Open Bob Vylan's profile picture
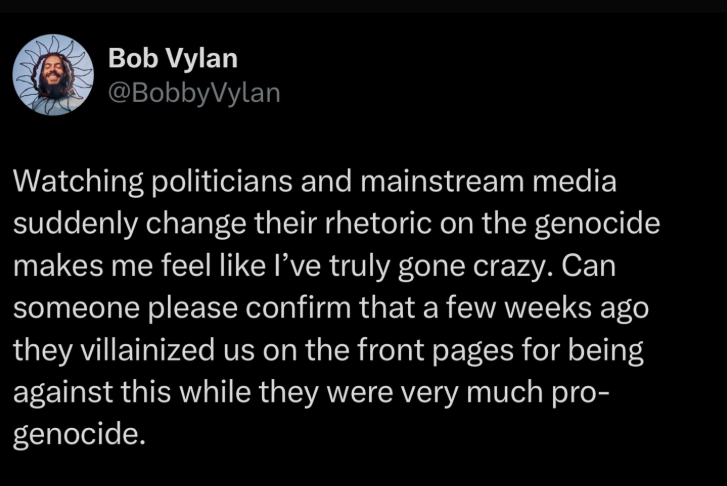Viewport: 727px width, 486px height. coord(53,75)
